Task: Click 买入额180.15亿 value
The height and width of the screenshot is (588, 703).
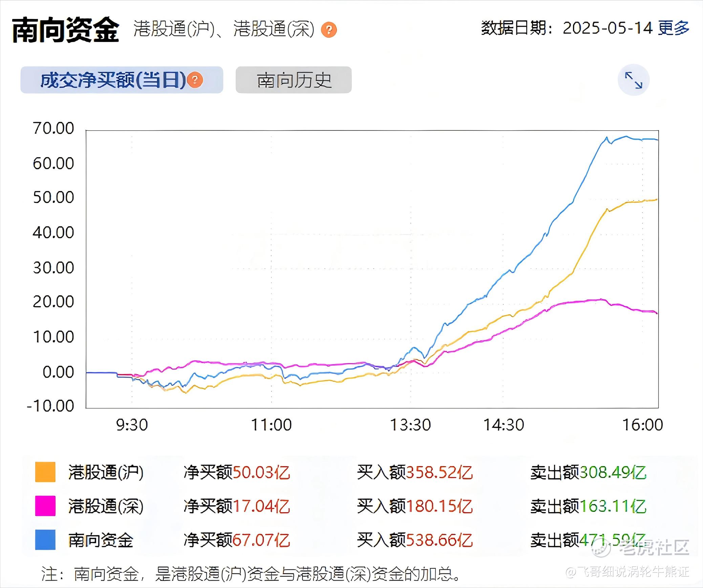Action: [415, 506]
